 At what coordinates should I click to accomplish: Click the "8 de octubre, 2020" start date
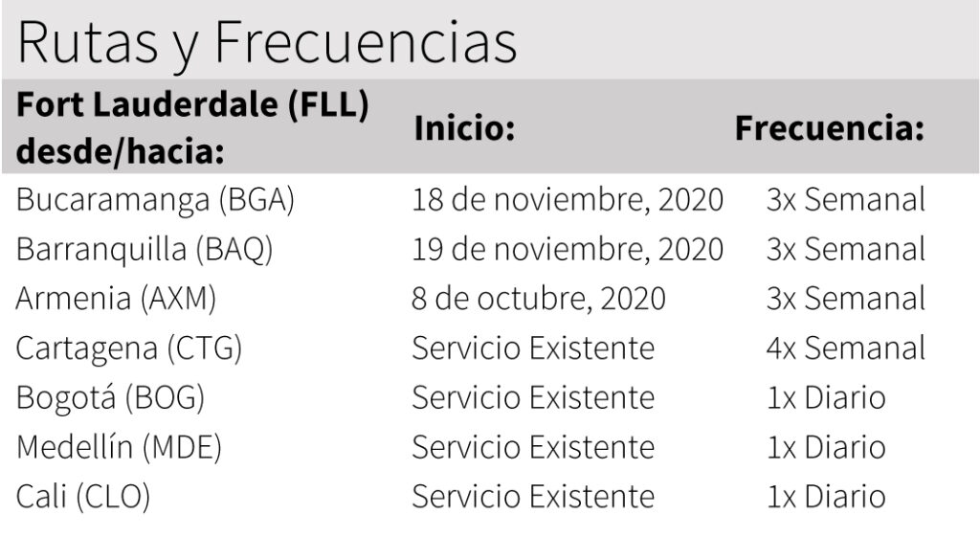538,299
